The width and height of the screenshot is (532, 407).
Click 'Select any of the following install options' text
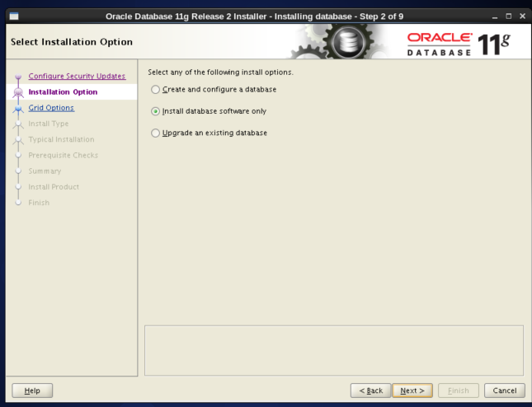coord(220,73)
